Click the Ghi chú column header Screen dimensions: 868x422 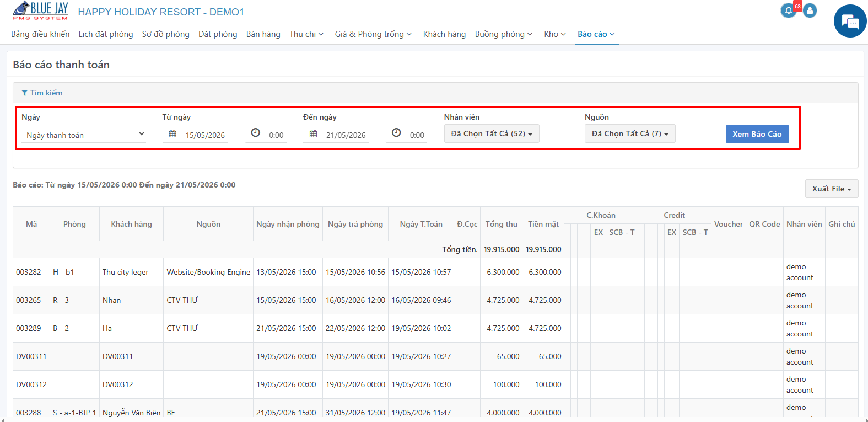(x=842, y=224)
